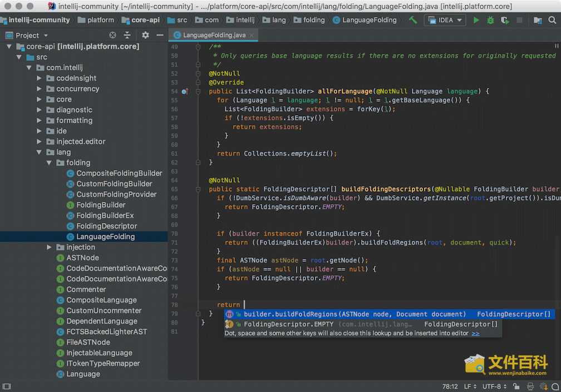Click Scroll from Source target icon

112,35
